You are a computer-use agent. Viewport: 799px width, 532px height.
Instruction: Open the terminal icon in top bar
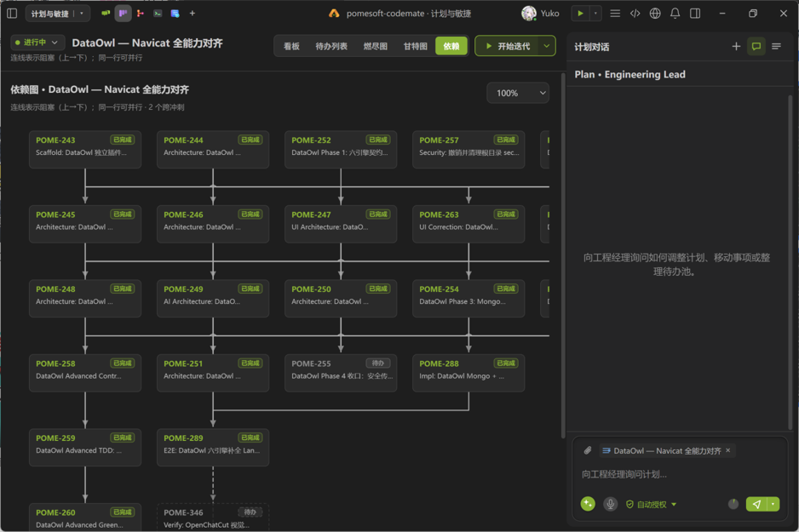(x=158, y=14)
